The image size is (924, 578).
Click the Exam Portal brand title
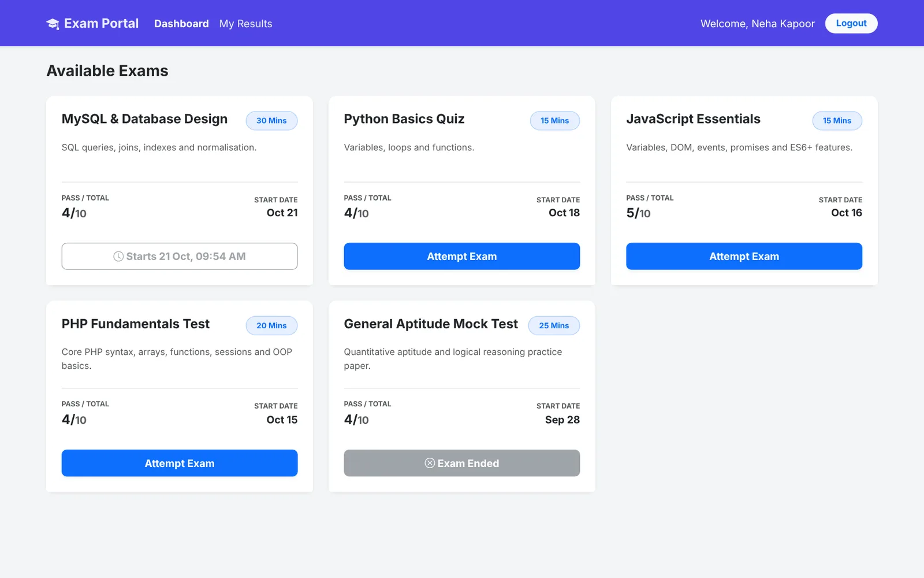[101, 23]
